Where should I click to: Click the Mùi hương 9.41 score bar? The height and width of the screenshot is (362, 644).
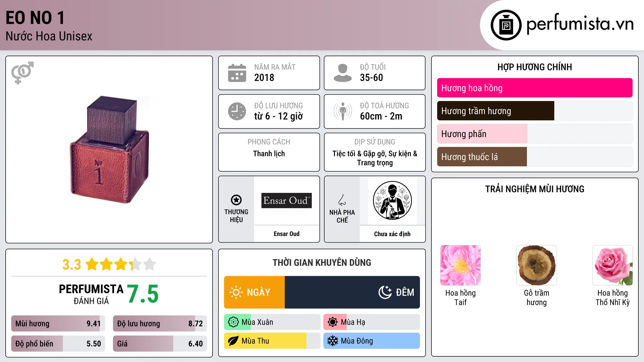[58, 323]
